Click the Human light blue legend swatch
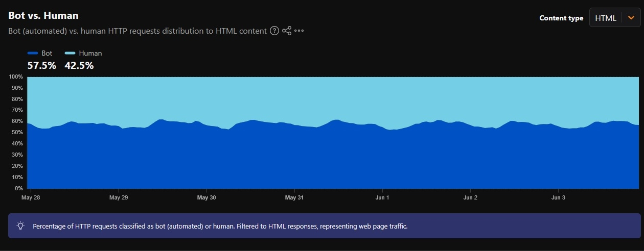Viewport: 644px width, 251px height. click(71, 53)
